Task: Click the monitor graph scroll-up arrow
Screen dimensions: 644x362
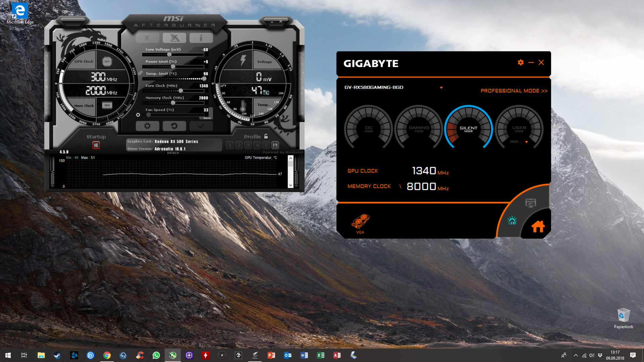Action: click(291, 158)
